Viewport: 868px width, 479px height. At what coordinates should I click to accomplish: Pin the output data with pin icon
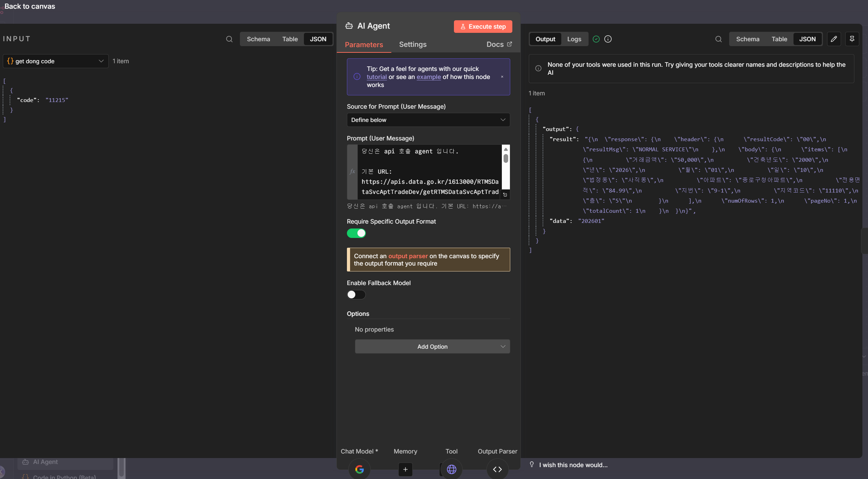852,39
